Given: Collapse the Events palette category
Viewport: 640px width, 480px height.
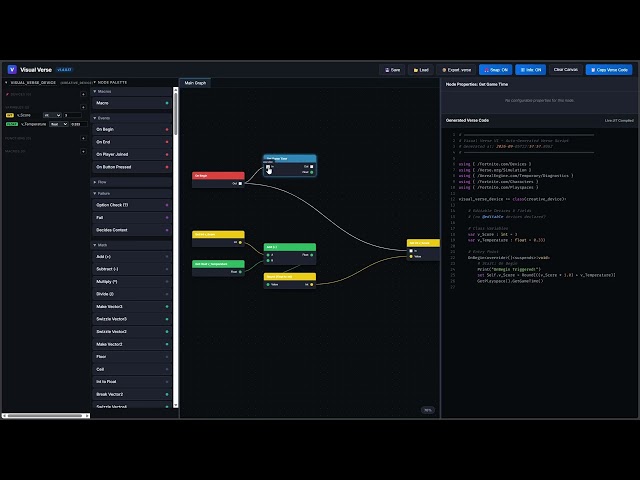Looking at the screenshot, I should coord(131,118).
